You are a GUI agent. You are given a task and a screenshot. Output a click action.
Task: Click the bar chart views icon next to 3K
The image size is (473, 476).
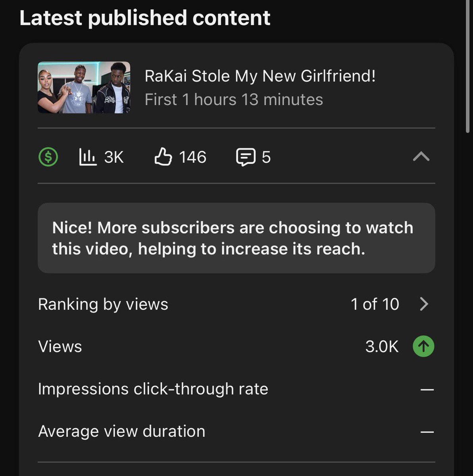point(88,157)
